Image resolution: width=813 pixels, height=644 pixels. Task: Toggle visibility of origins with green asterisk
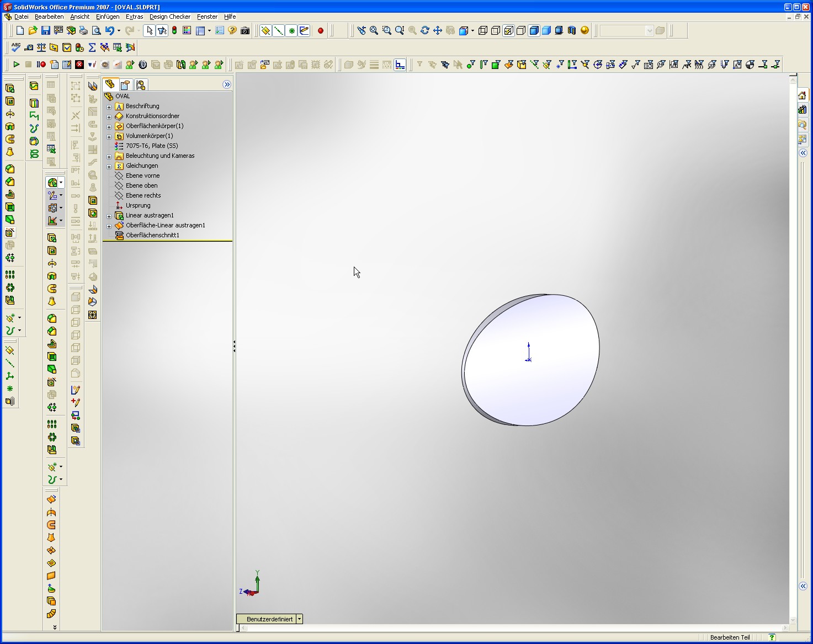click(x=291, y=30)
